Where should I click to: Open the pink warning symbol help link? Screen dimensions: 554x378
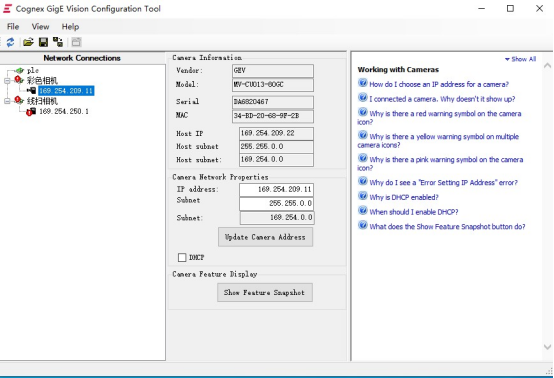click(440, 164)
